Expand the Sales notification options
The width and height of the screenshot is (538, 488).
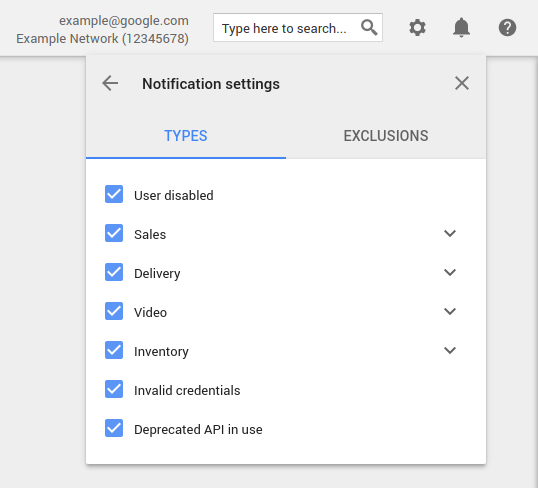[450, 233]
